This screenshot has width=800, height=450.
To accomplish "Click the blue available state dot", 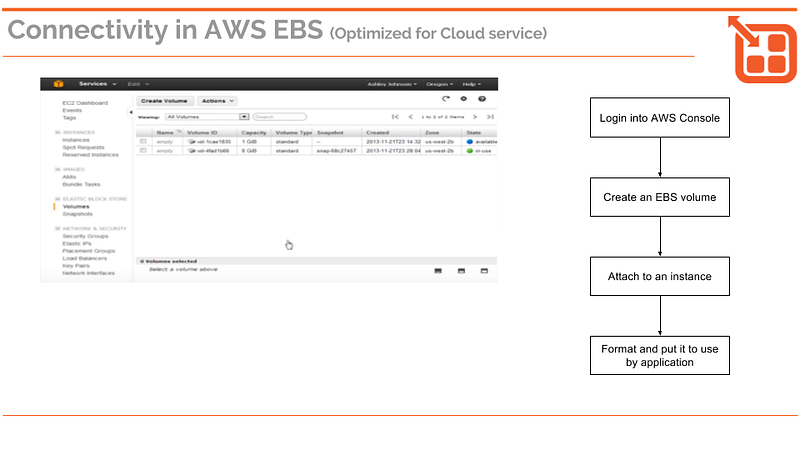I will (x=470, y=142).
